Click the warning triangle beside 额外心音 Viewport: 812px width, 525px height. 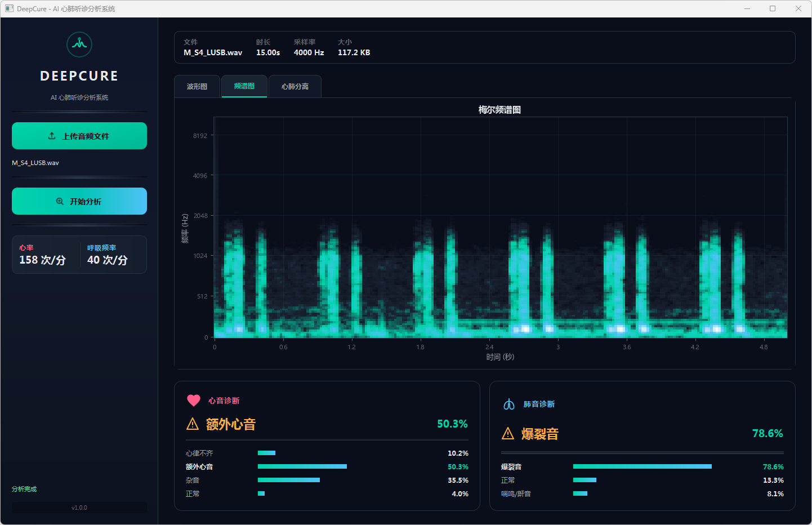(x=193, y=424)
